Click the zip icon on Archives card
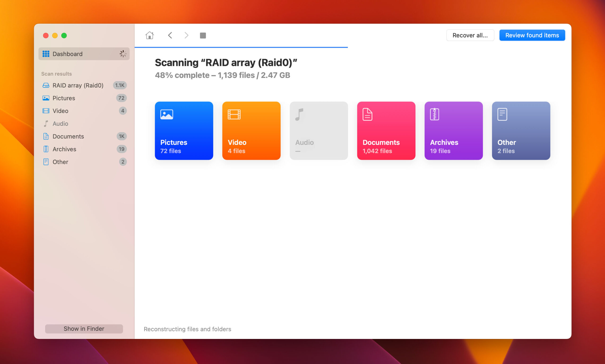This screenshot has height=364, width=605. tap(435, 114)
